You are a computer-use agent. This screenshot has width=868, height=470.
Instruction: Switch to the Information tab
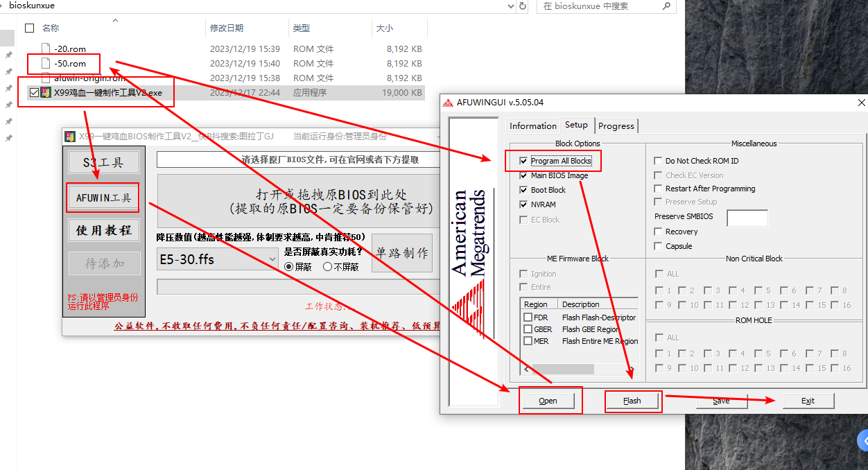[x=532, y=125]
